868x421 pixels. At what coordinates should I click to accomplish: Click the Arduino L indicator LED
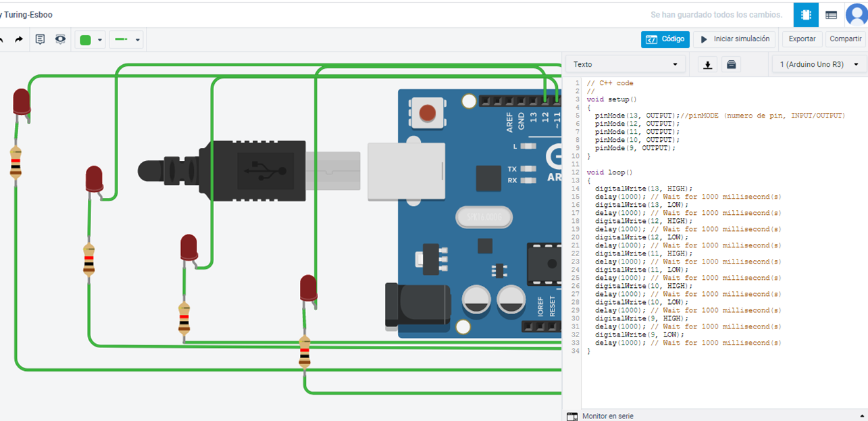529,146
